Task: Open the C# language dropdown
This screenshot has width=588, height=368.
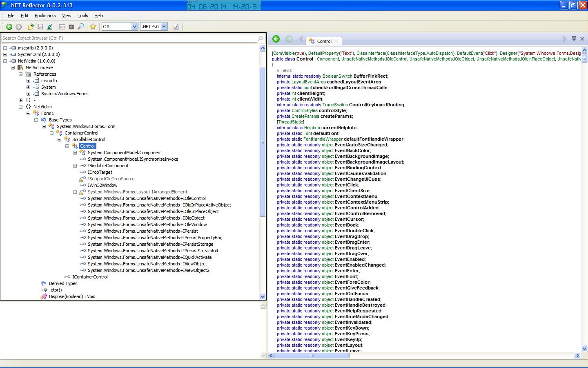Action: (134, 27)
